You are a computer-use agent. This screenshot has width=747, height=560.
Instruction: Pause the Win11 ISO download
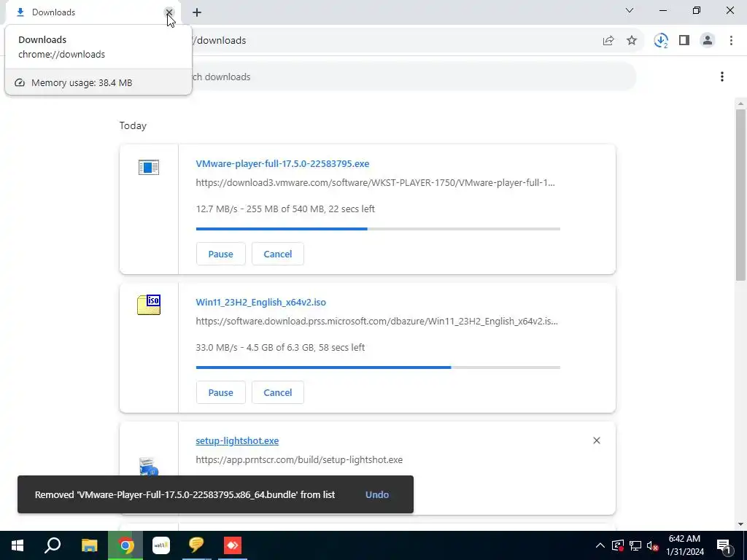coord(220,392)
